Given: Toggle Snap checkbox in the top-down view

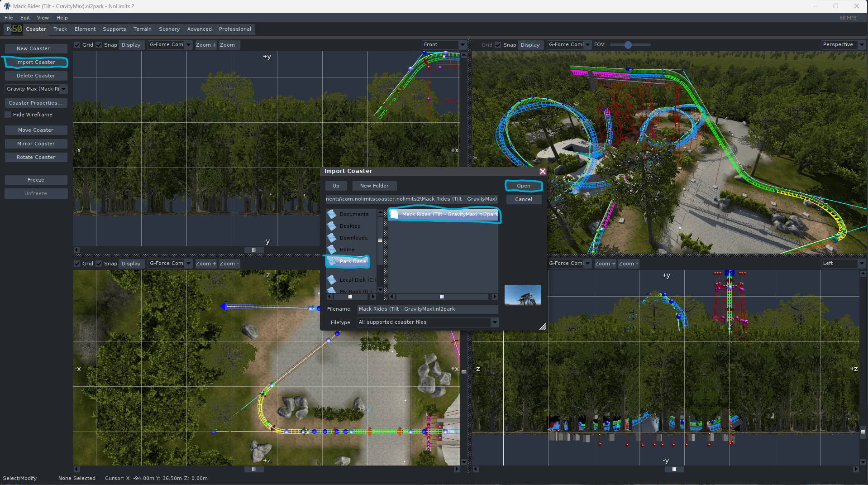Looking at the screenshot, I should [x=99, y=264].
